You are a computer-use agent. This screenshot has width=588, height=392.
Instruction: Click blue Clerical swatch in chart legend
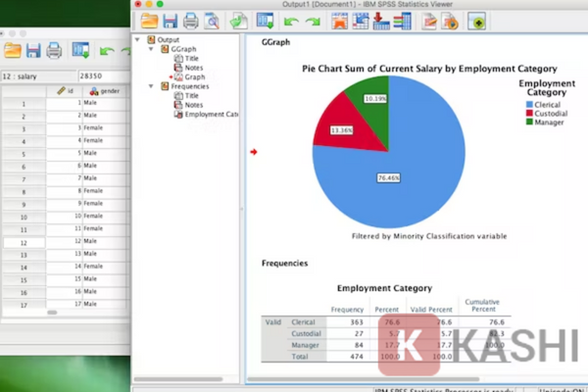click(x=530, y=104)
